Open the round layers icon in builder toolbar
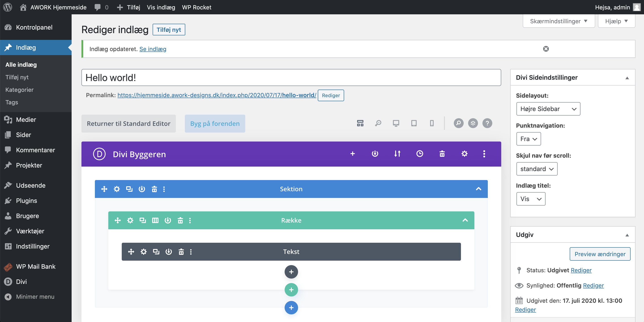644x322 pixels. click(x=473, y=123)
